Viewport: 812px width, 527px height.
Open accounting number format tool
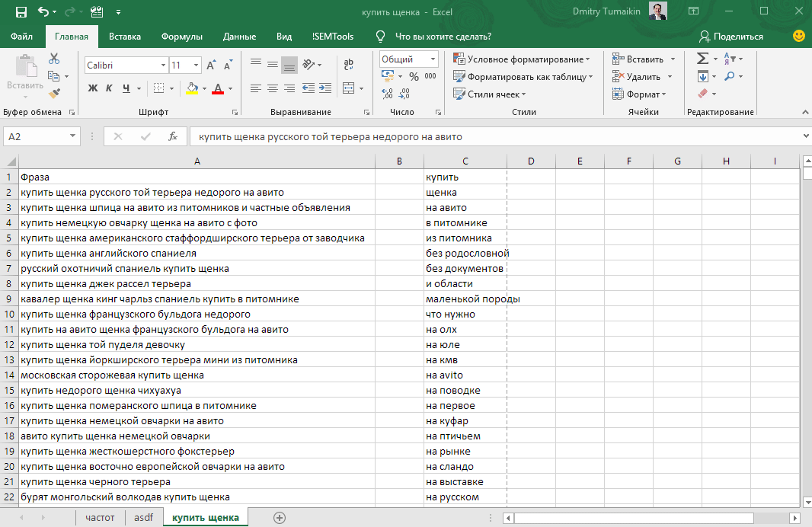tap(388, 77)
